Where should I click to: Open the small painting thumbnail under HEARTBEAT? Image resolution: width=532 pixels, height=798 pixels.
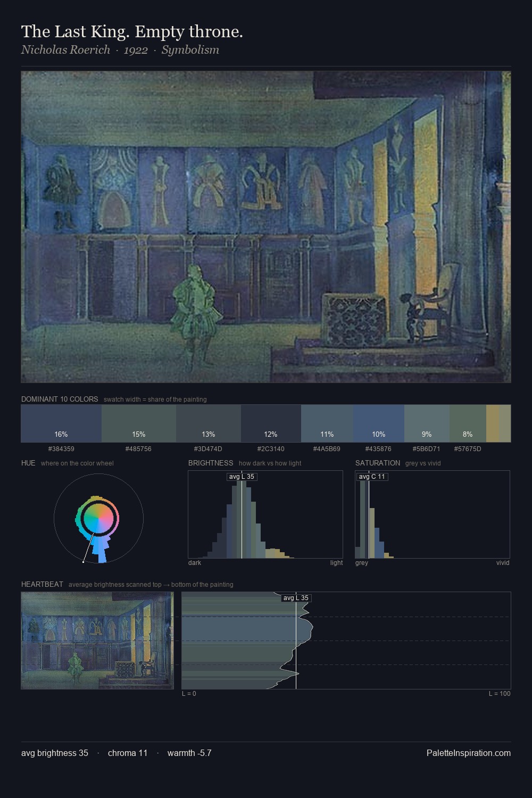97,641
